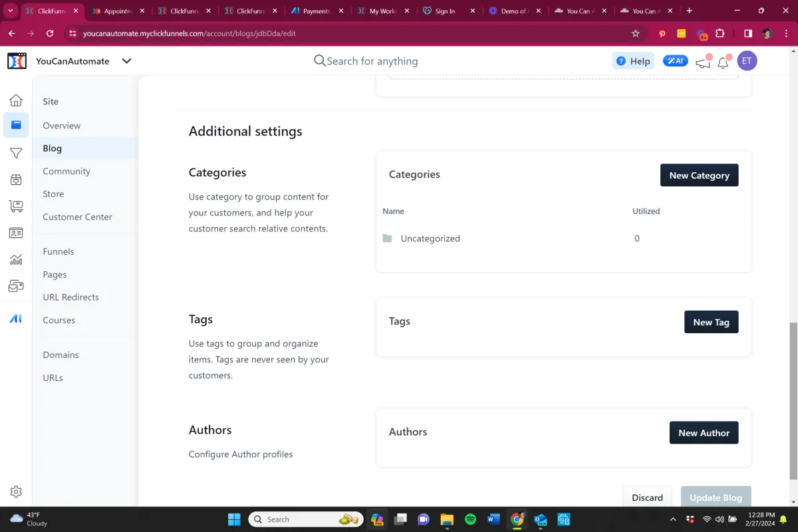Open Courses in the sidebar

click(x=59, y=321)
